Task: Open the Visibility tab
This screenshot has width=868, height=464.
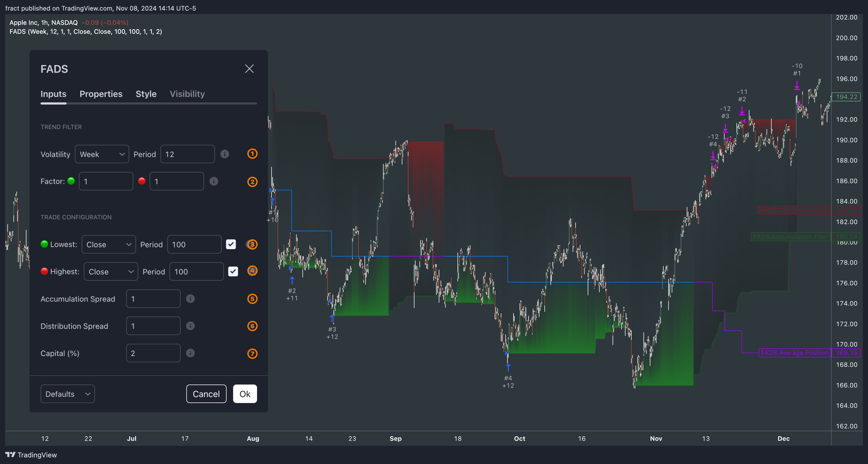Action: pos(187,94)
